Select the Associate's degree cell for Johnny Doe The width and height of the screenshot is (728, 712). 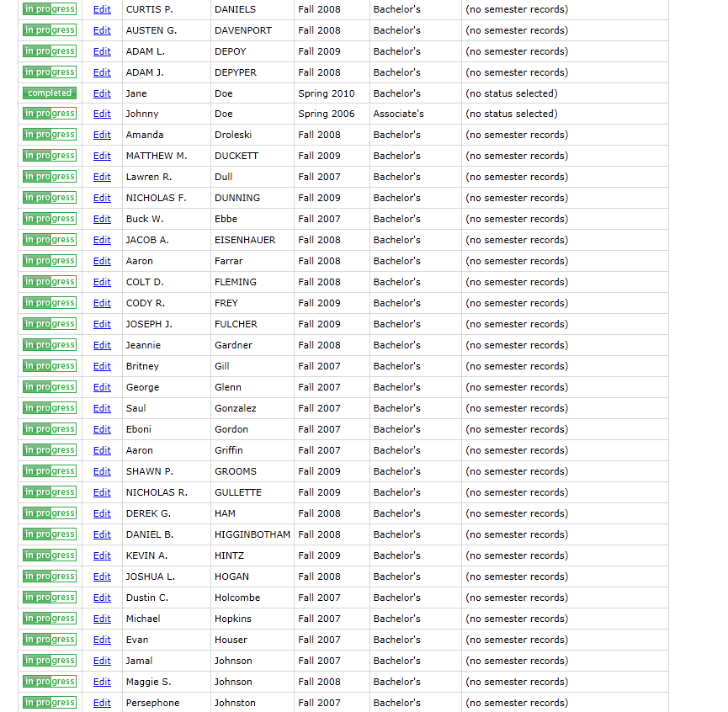point(399,114)
